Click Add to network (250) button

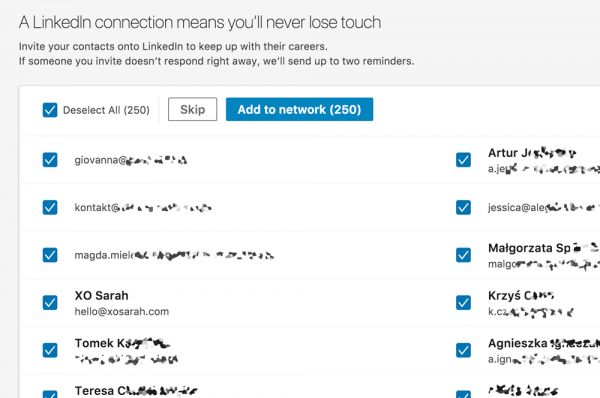pyautogui.click(x=299, y=109)
